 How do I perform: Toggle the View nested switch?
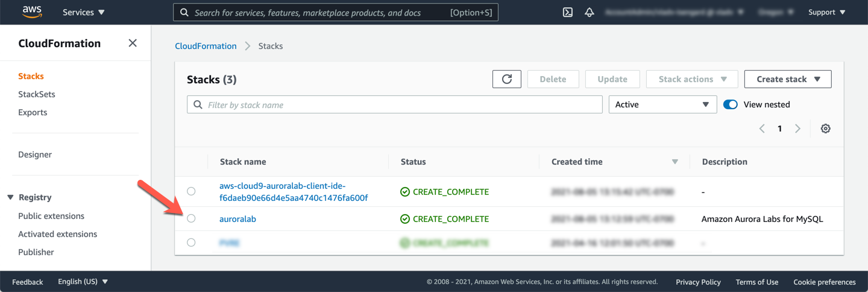point(730,104)
